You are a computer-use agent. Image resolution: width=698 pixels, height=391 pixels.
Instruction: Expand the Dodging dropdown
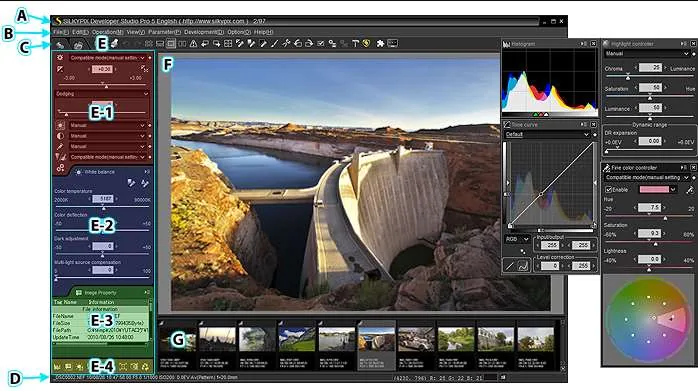coord(102,94)
